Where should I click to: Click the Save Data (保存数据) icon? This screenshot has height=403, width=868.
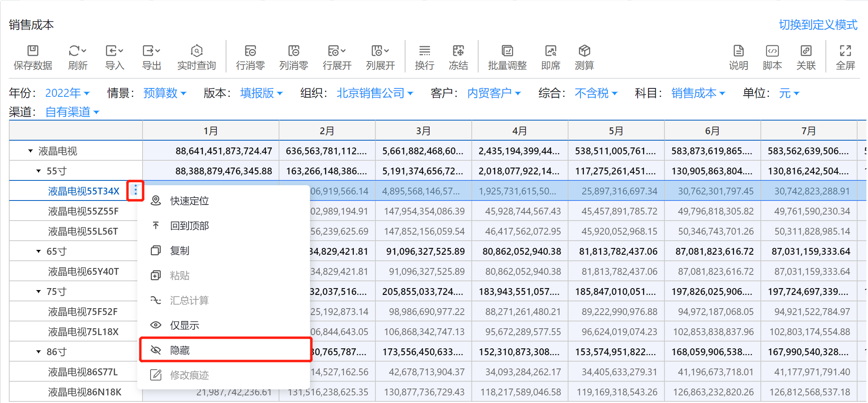coord(33,51)
